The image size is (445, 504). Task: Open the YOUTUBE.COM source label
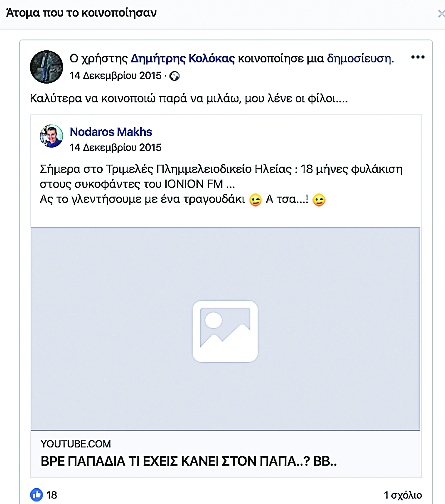(x=76, y=444)
